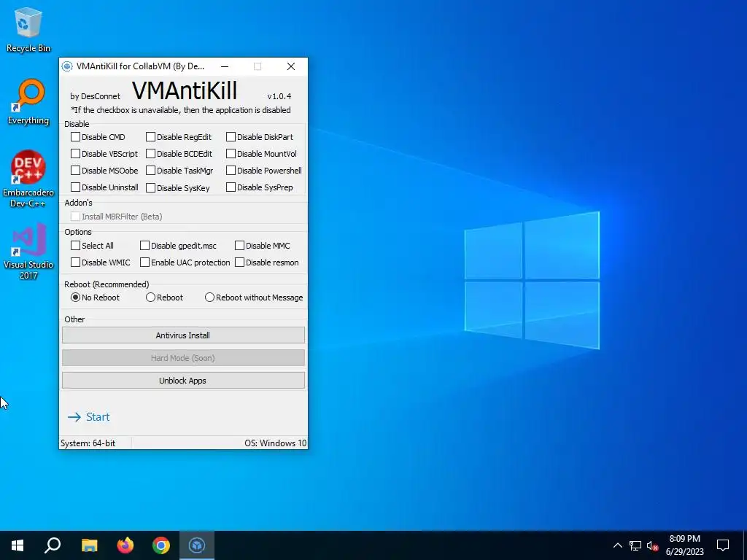The height and width of the screenshot is (560, 747).
Task: Click the VMAntiKill taskbar button
Action: coord(197,545)
